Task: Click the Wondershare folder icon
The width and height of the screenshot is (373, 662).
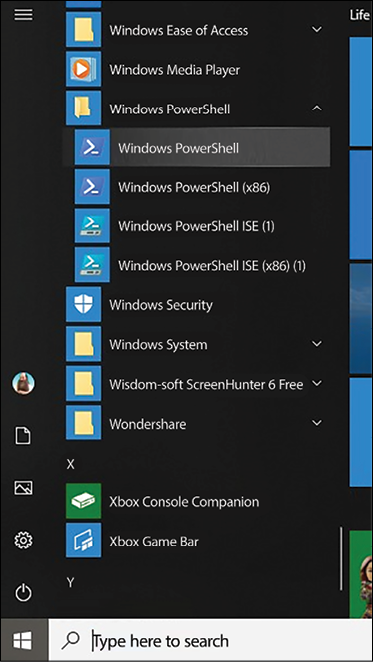Action: [x=84, y=423]
